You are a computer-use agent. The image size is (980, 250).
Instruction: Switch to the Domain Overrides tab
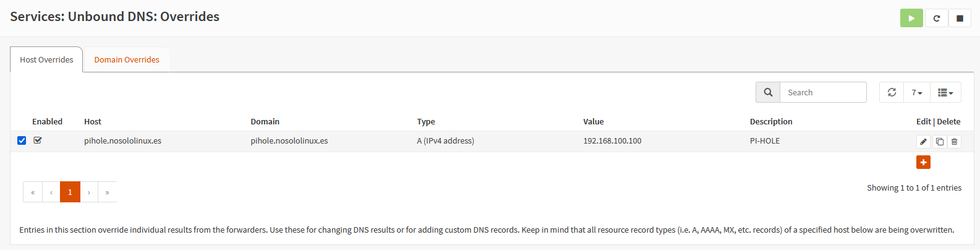(x=127, y=60)
